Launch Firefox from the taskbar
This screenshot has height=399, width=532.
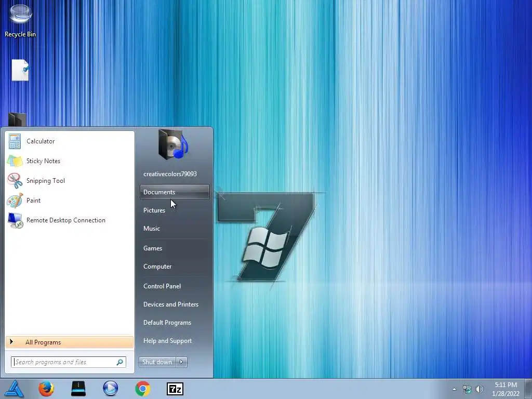click(x=46, y=389)
